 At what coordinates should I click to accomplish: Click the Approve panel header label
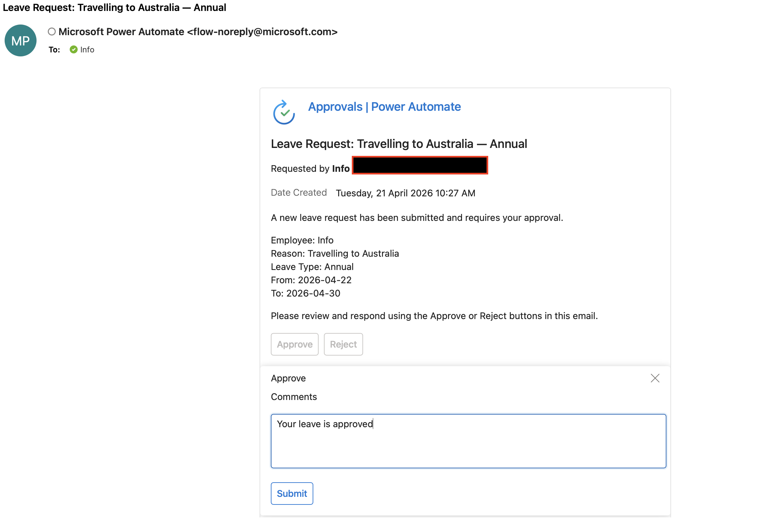coord(288,378)
